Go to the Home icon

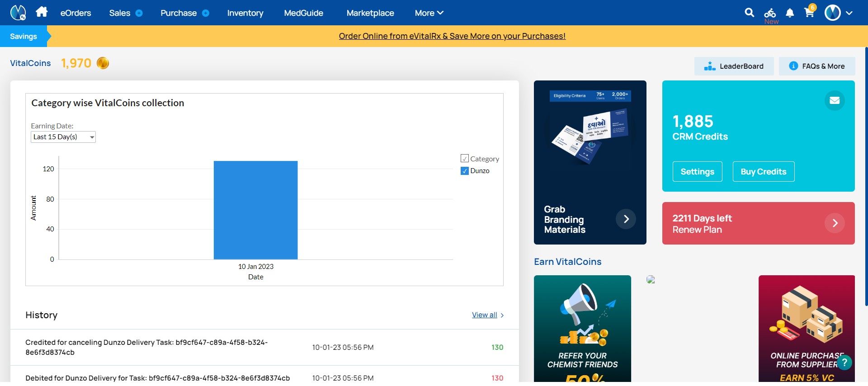point(42,12)
